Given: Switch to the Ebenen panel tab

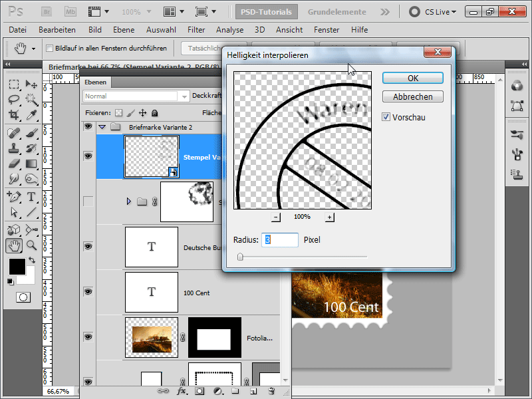Looking at the screenshot, I should point(96,82).
